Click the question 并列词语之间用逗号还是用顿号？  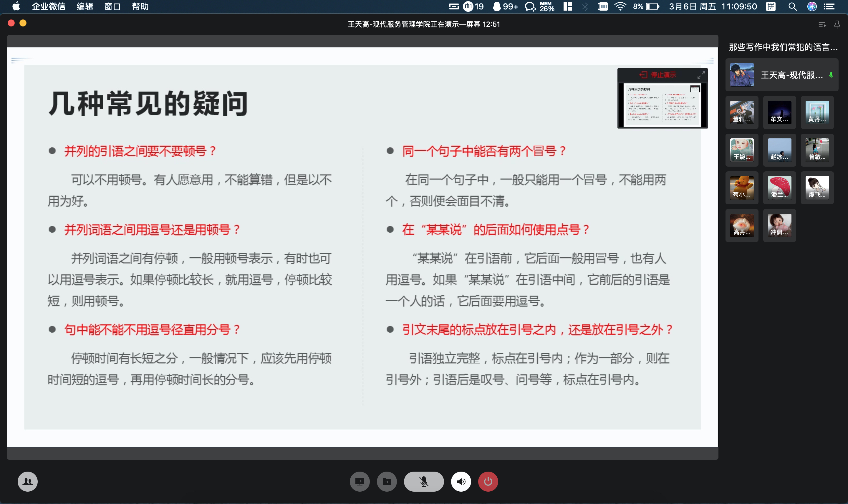coord(152,230)
